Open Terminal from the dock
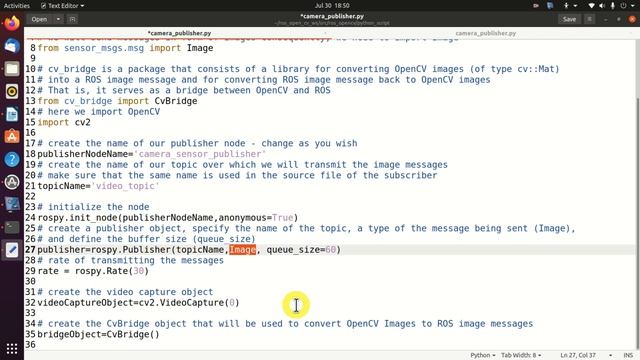Image resolution: width=640 pixels, height=360 pixels. (12, 227)
